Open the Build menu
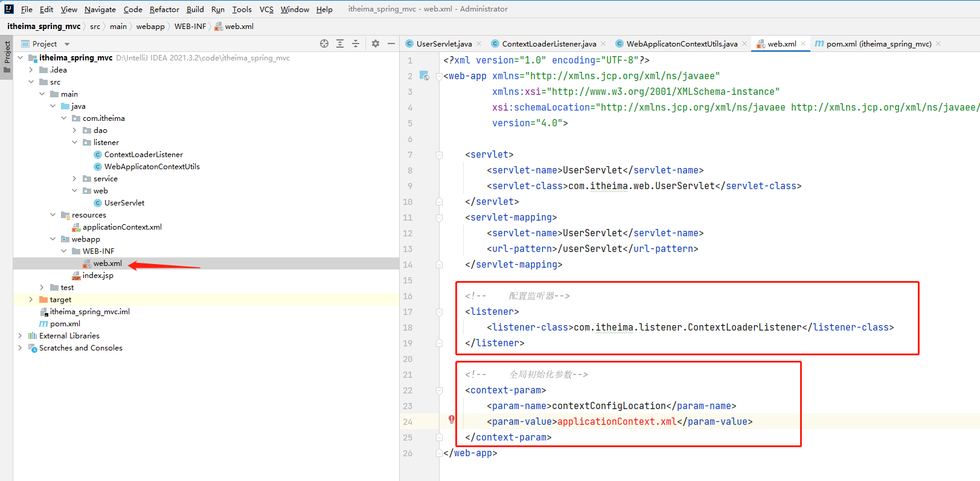Screen dimensions: 980x481 pyautogui.click(x=195, y=9)
